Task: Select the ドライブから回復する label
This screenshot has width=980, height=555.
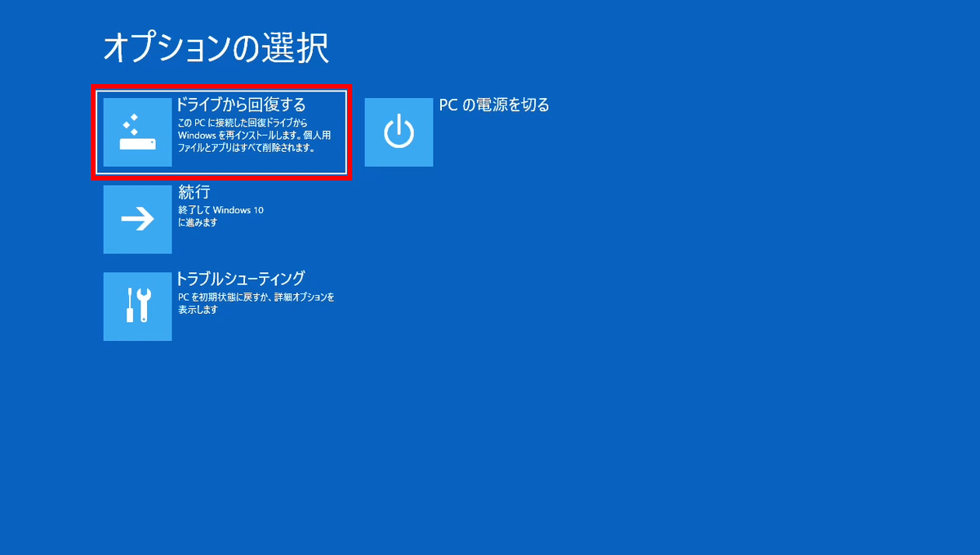Action: click(x=241, y=105)
